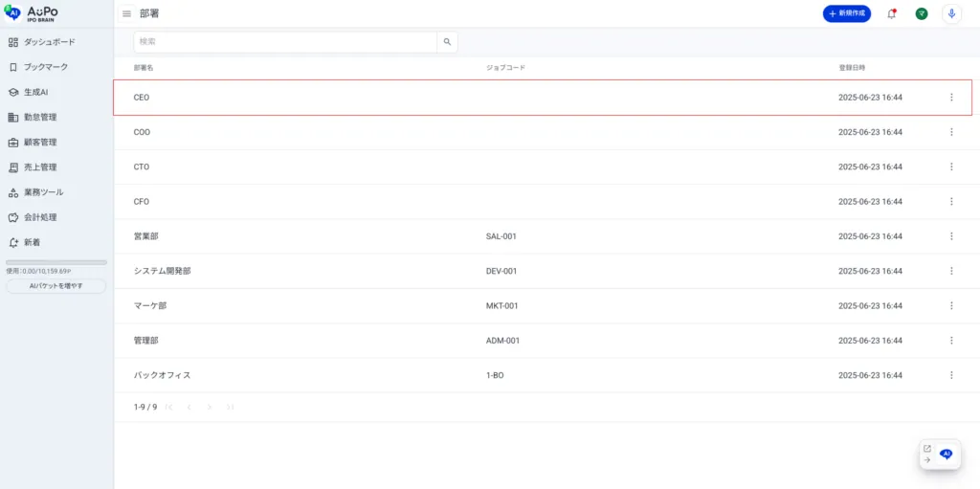This screenshot has width=980, height=489.
Task: Select the マーケ部 department name
Action: (x=150, y=306)
